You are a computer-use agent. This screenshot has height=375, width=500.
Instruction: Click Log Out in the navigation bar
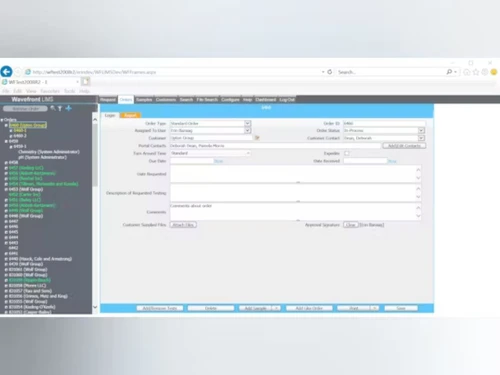click(x=287, y=100)
